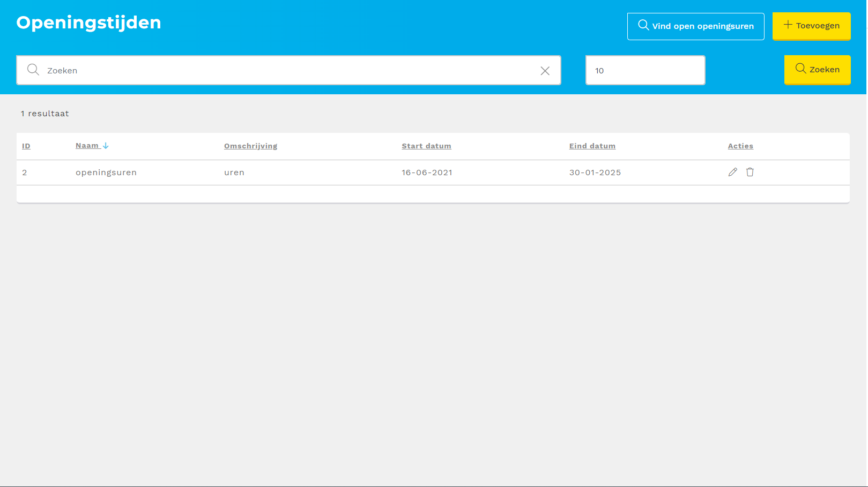Image resolution: width=868 pixels, height=487 pixels.
Task: Click the end date 30-01-2025 cell
Action: (595, 173)
